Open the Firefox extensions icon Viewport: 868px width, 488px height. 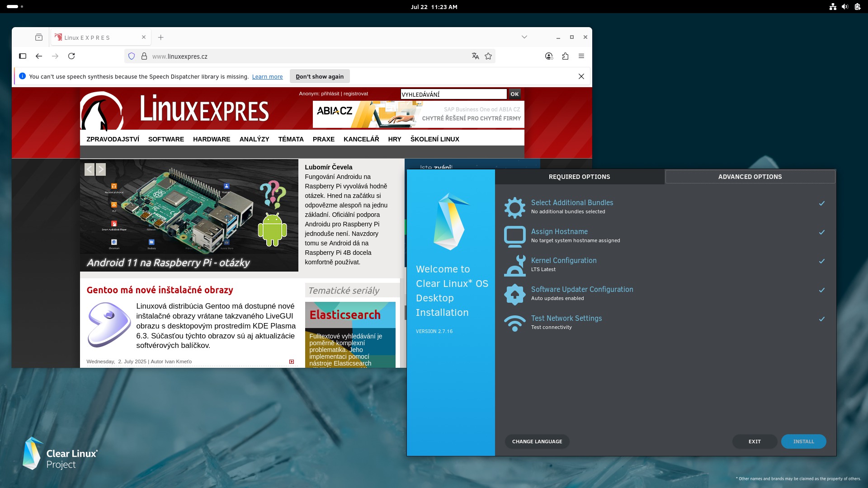tap(565, 56)
